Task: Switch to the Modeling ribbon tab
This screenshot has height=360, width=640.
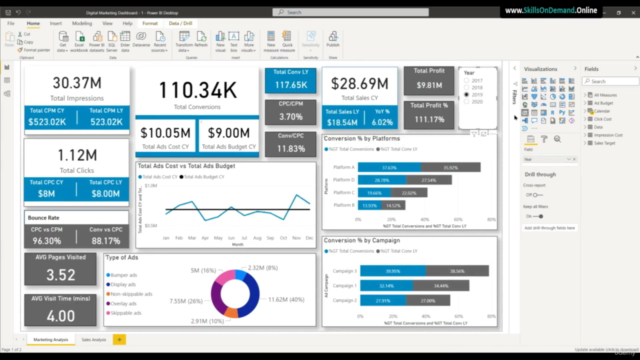Action: (82, 23)
